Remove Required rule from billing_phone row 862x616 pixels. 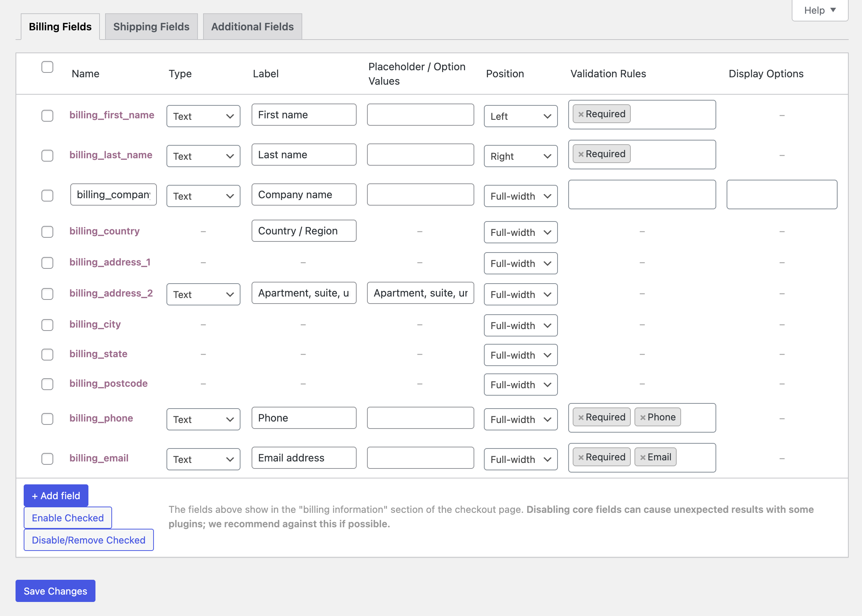[x=581, y=417]
